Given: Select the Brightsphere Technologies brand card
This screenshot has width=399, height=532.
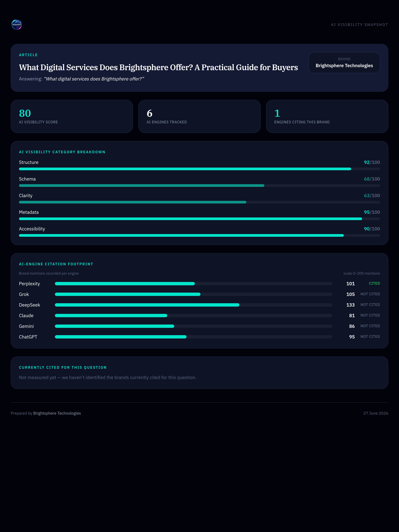Looking at the screenshot, I should point(344,63).
